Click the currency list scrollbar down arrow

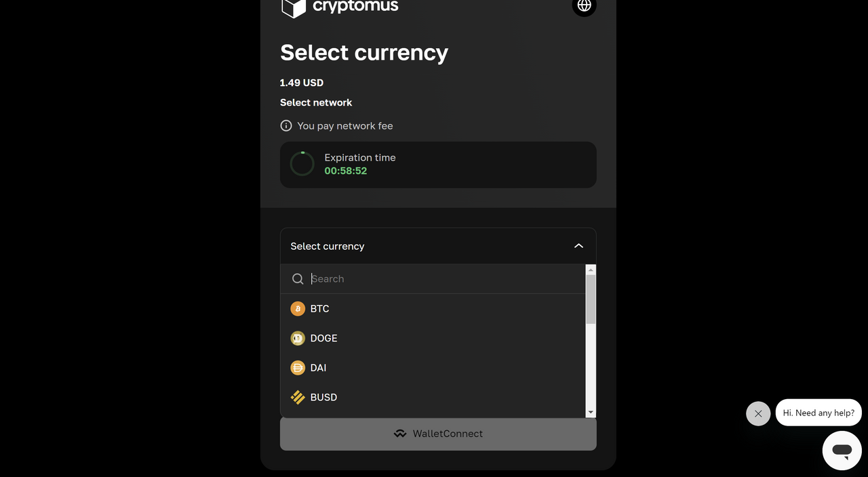591,412
